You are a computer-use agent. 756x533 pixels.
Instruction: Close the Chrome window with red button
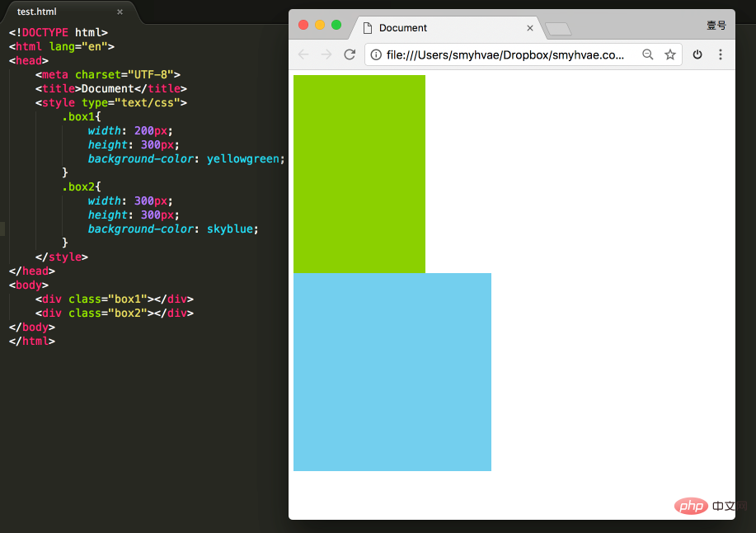(x=303, y=25)
